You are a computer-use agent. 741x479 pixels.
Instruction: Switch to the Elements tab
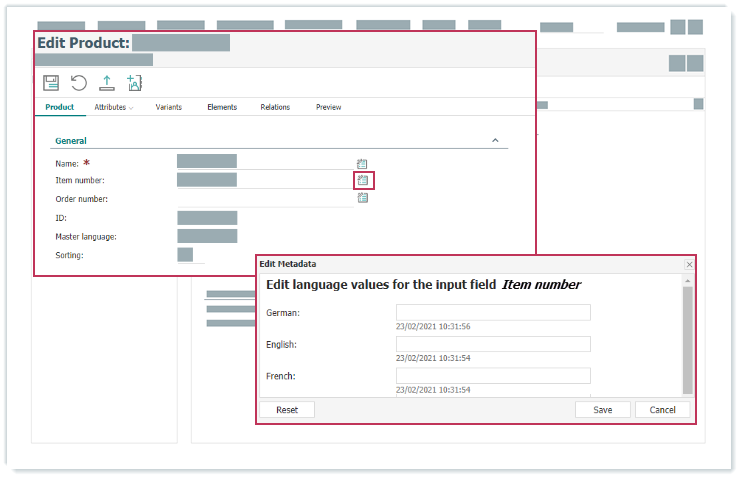[222, 107]
